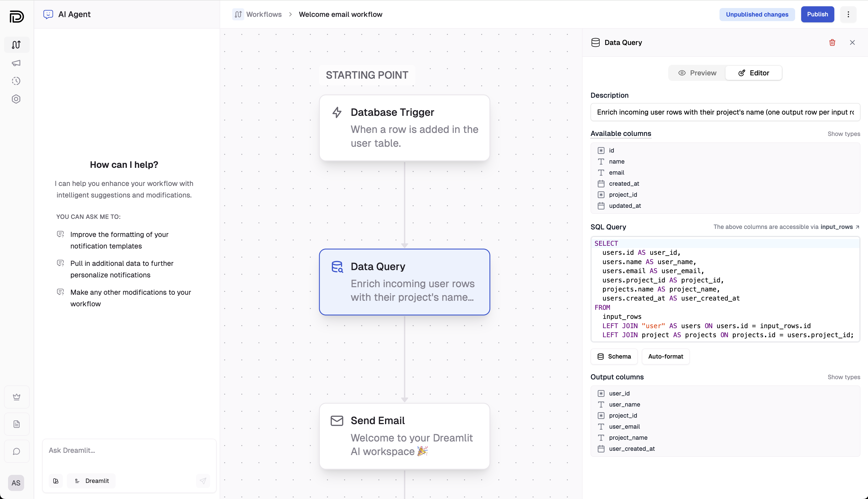This screenshot has height=499, width=868.
Task: Open documentation via the document icon
Action: pos(16,424)
